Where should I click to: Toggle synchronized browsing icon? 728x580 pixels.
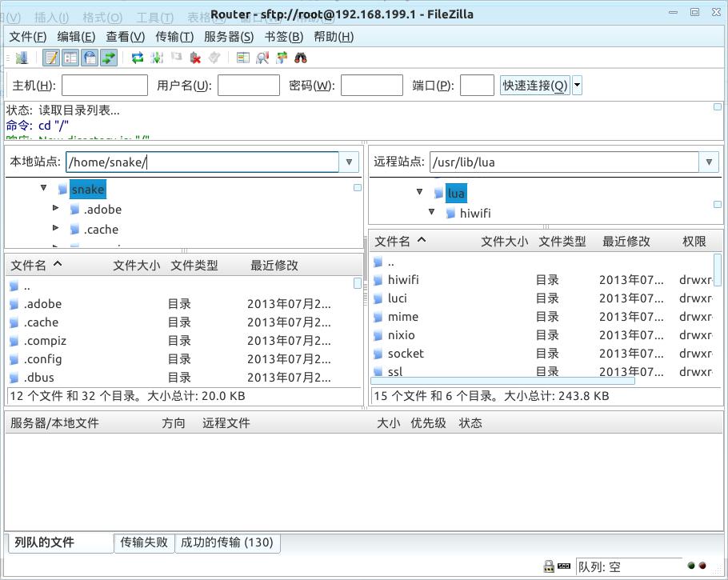coord(282,58)
